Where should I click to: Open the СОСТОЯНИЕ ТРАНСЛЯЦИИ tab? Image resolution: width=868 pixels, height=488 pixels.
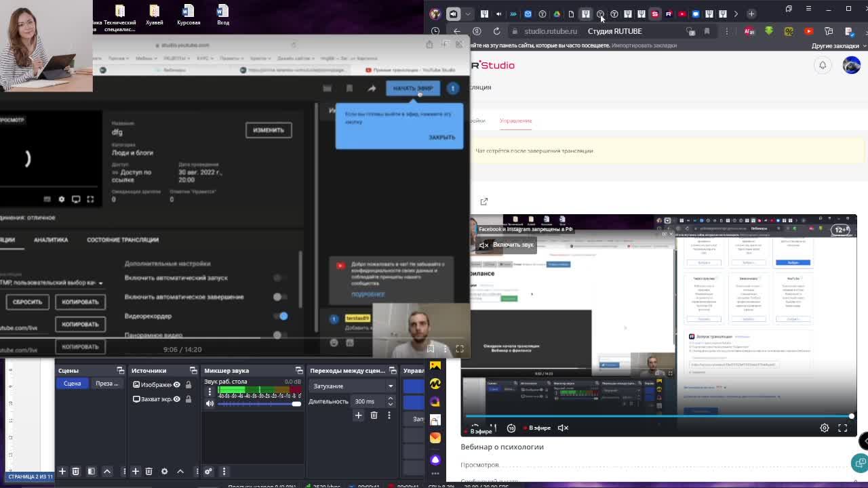click(123, 240)
